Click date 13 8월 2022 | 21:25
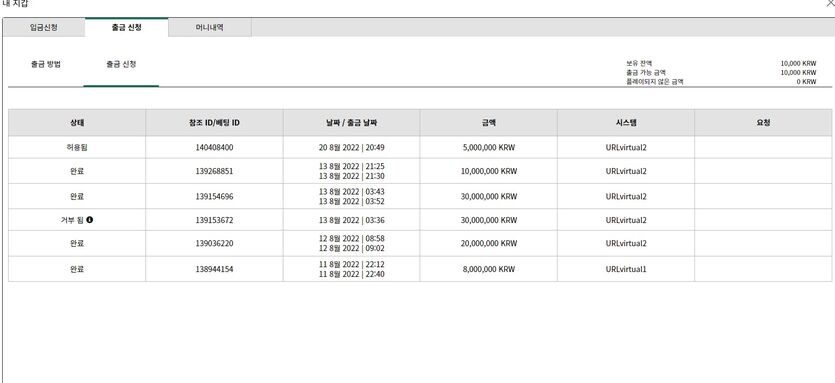This screenshot has height=383, width=835. 351,166
